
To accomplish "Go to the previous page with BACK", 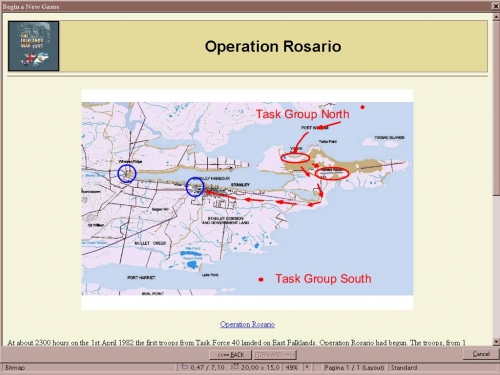I will click(x=230, y=355).
